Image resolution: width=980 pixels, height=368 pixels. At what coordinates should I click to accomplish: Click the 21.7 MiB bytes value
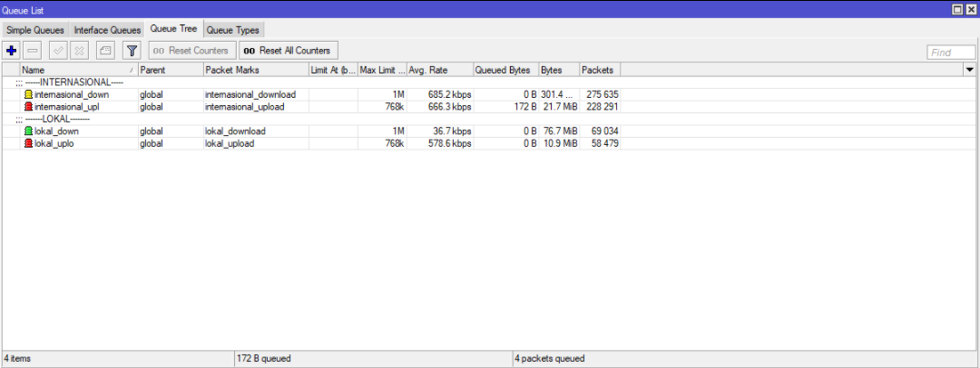click(x=559, y=107)
